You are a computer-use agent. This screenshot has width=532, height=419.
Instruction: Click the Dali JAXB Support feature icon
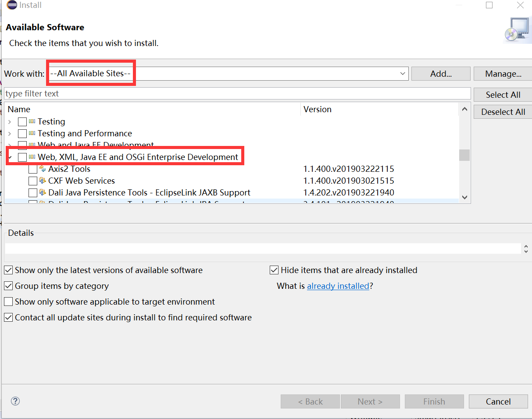43,192
